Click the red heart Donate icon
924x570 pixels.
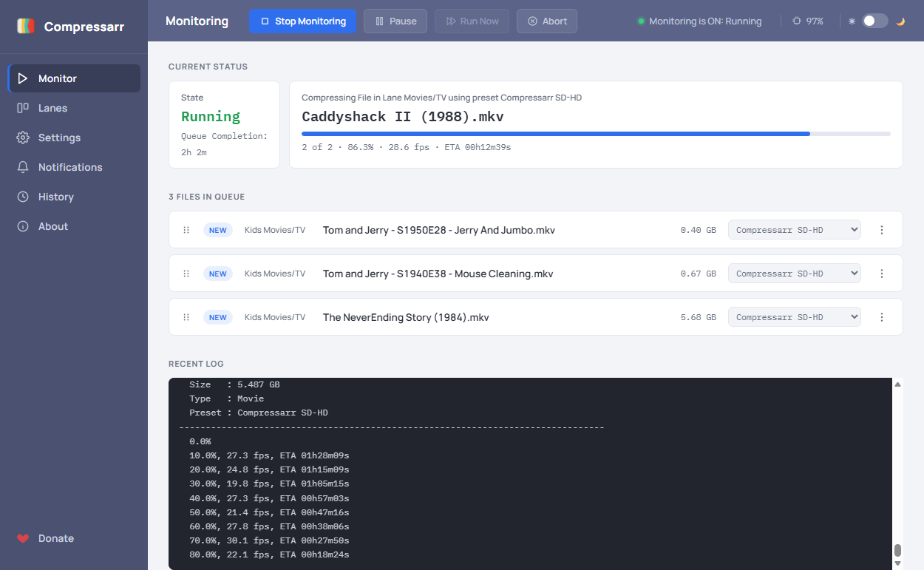23,538
